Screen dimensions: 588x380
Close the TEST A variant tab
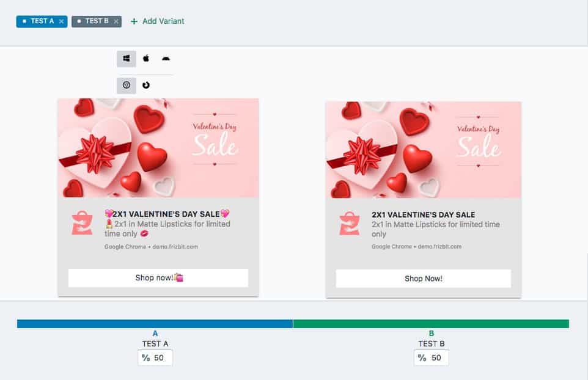pyautogui.click(x=62, y=21)
